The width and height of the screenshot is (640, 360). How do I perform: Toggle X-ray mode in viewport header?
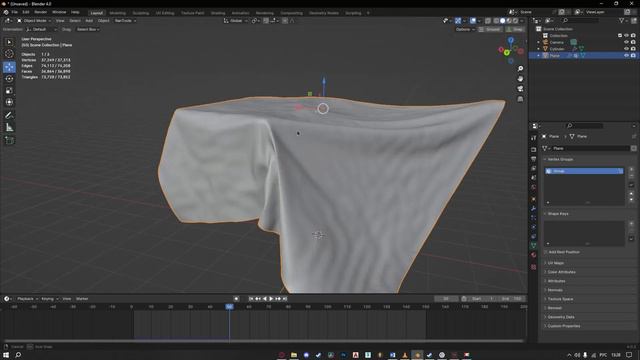[x=488, y=20]
